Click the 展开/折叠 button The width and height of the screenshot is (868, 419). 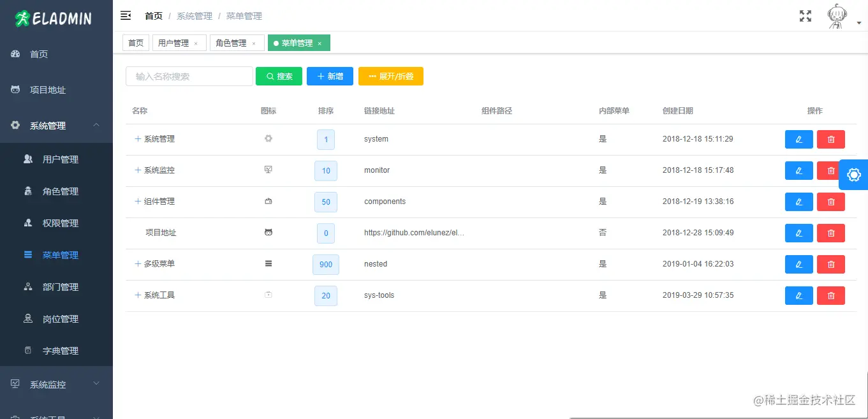pyautogui.click(x=391, y=76)
